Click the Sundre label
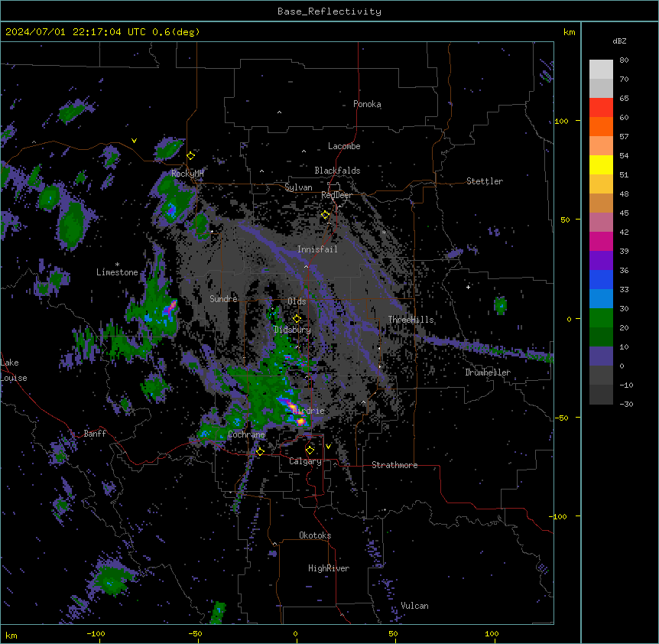The height and width of the screenshot is (644, 659). click(223, 299)
